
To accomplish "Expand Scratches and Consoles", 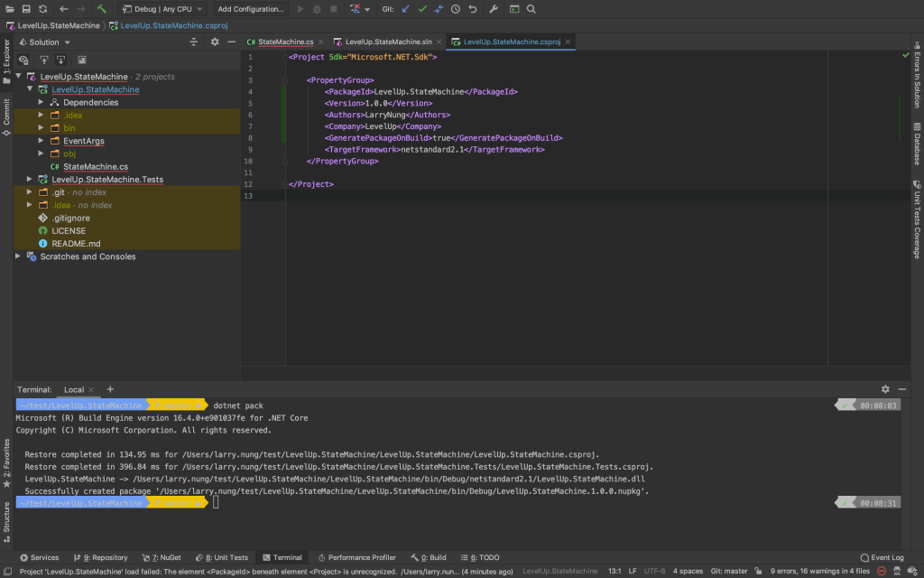I will pyautogui.click(x=18, y=256).
